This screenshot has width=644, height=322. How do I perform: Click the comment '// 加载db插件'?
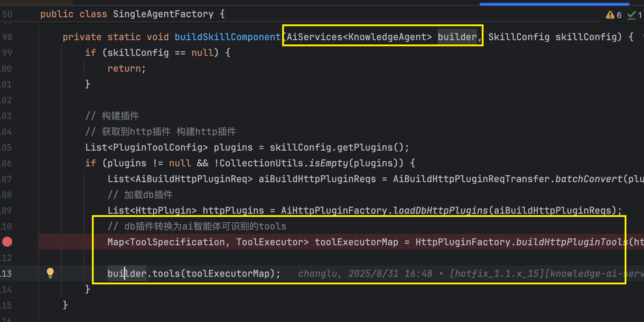(x=140, y=195)
